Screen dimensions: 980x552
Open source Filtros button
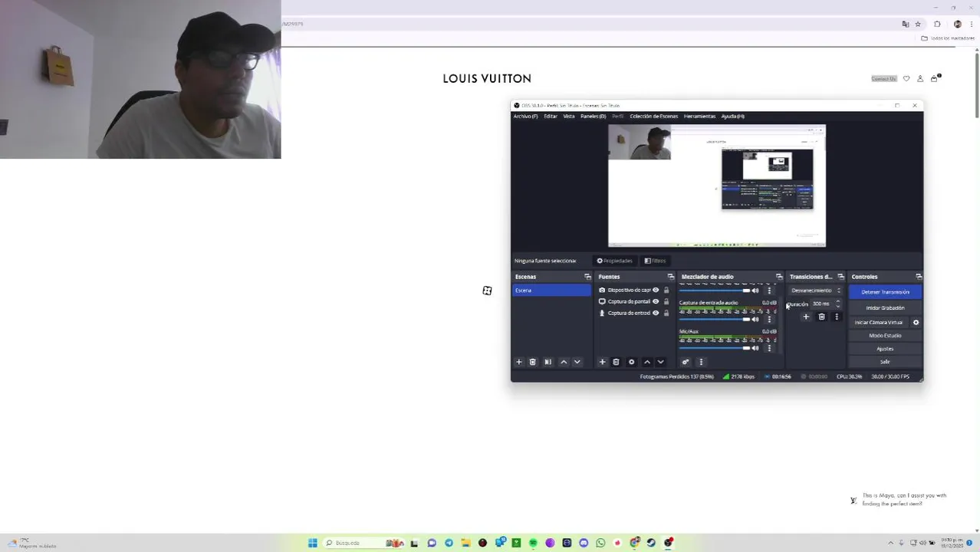point(655,261)
